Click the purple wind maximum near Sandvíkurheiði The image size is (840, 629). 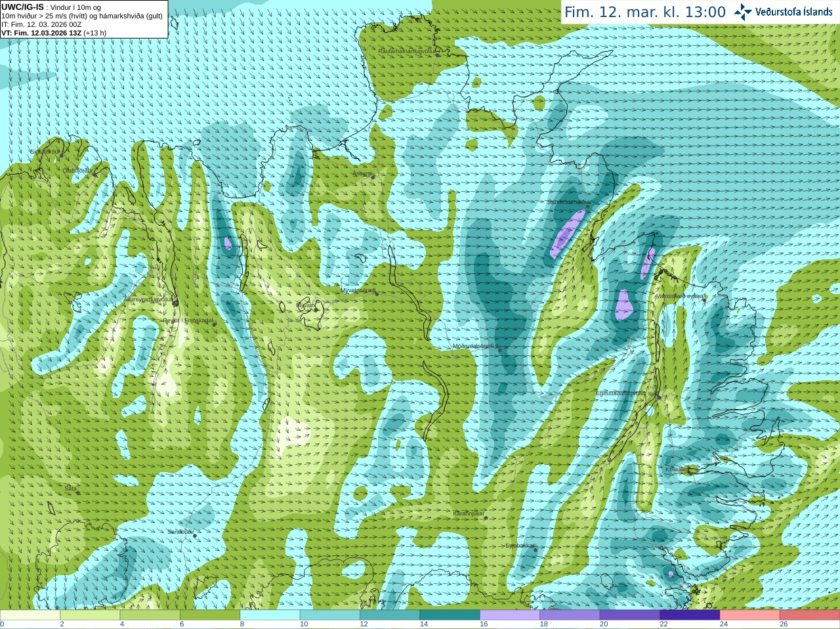[567, 234]
